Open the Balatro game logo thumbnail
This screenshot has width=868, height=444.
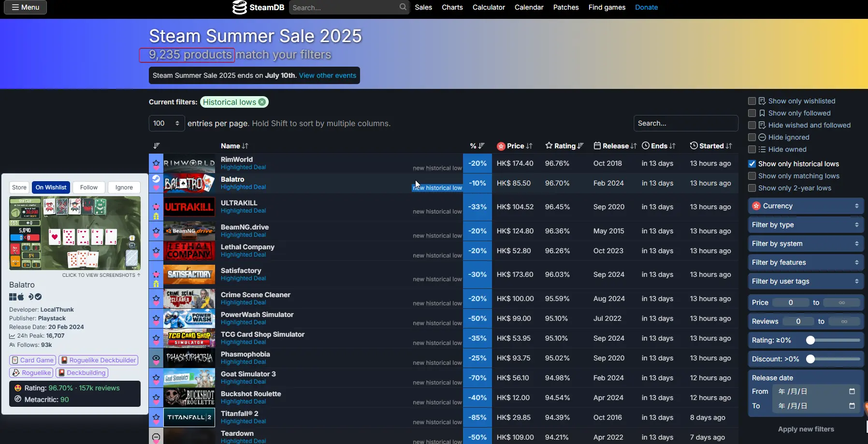click(189, 184)
